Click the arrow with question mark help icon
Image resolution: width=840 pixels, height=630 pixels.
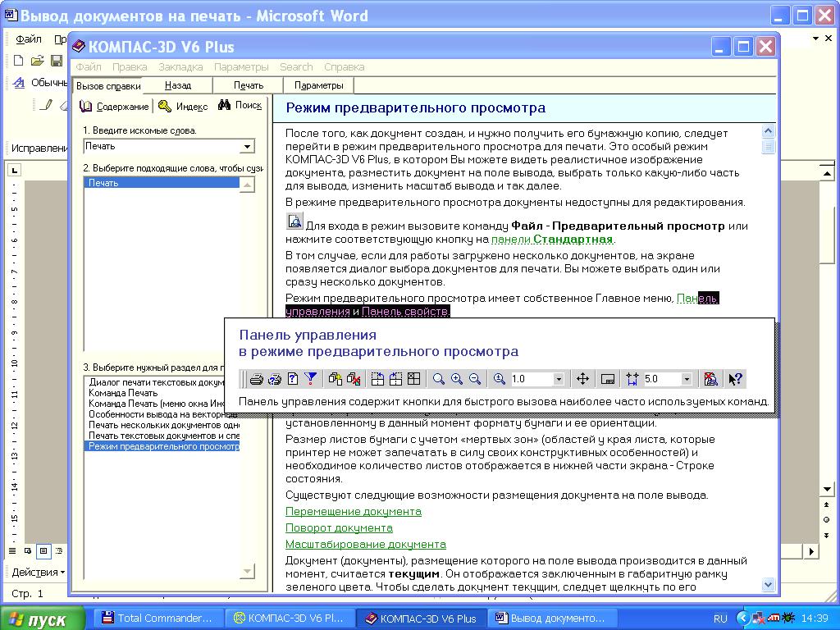coord(735,379)
